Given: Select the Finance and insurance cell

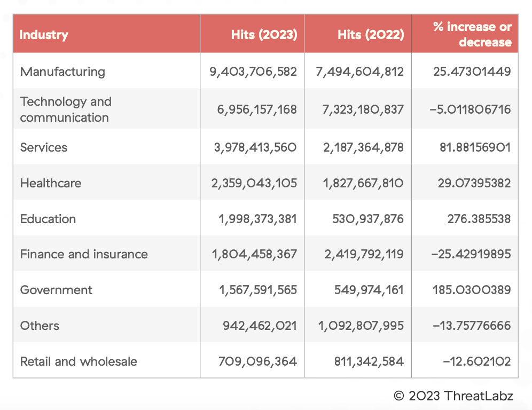Looking at the screenshot, I should (84, 254).
